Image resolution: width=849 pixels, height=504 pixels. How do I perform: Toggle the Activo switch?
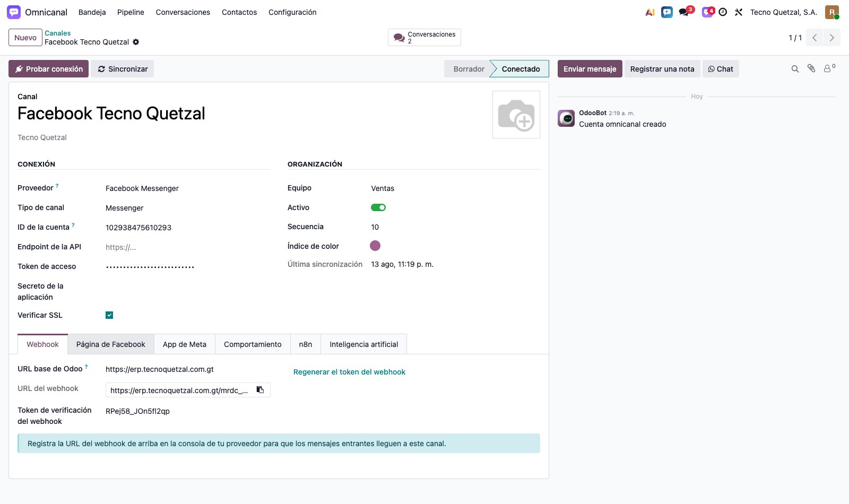(x=378, y=207)
